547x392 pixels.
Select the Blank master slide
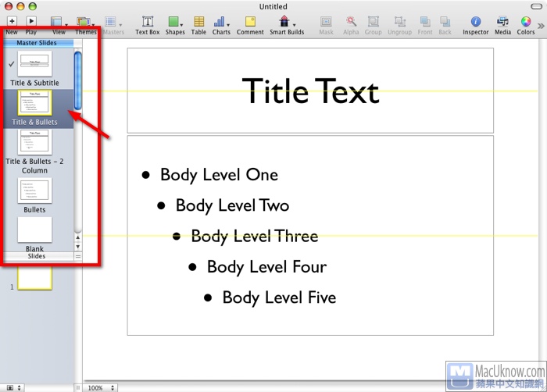click(x=34, y=233)
